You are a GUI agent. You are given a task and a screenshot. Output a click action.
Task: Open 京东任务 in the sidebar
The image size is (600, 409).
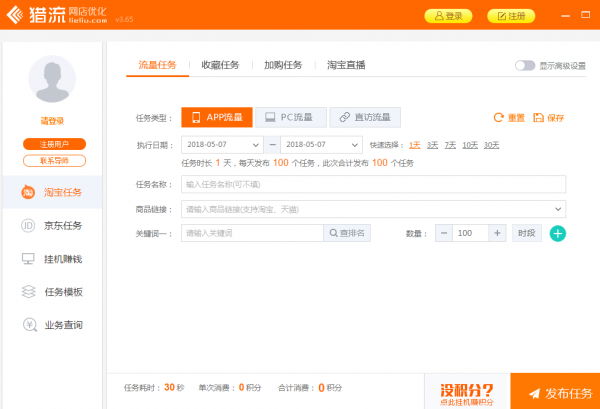click(x=53, y=225)
